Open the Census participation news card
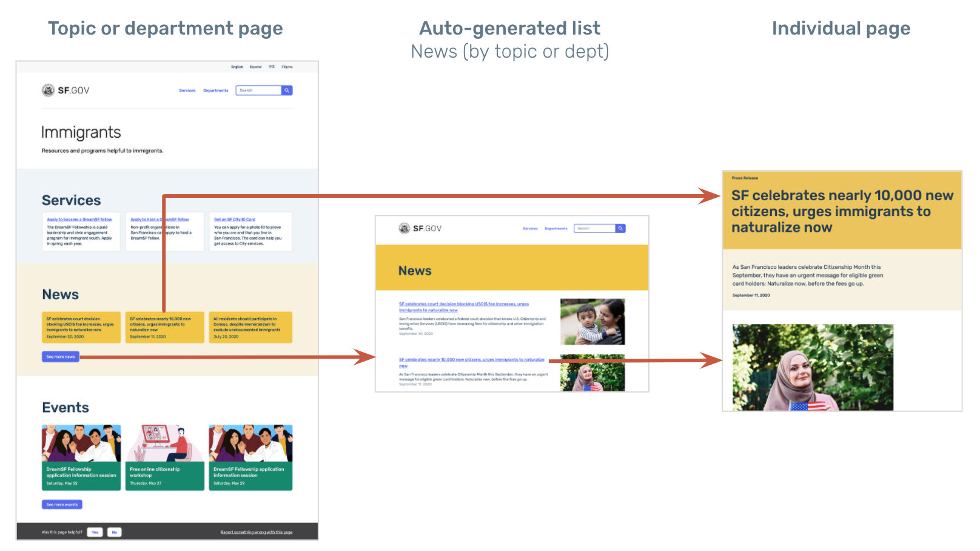 [x=250, y=327]
